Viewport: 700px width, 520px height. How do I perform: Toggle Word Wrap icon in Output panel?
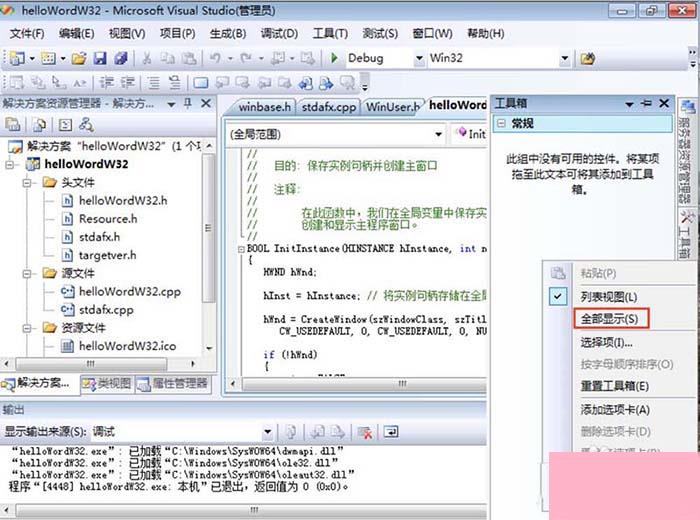coord(391,432)
